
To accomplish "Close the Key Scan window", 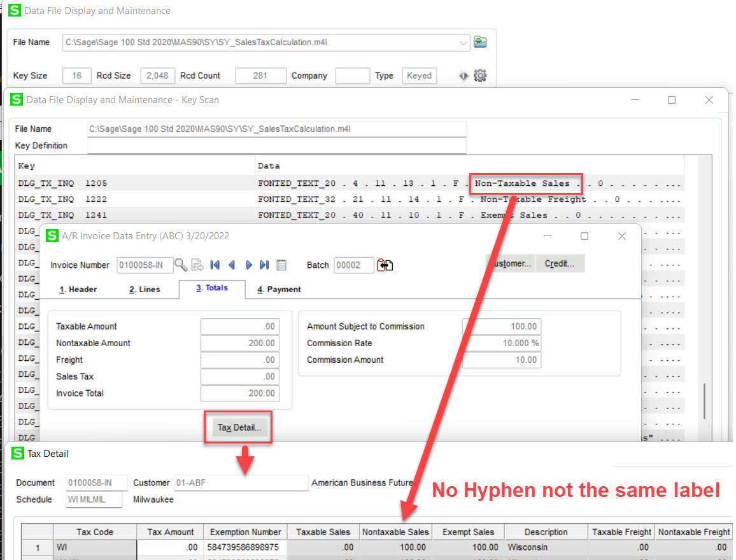I will [709, 100].
